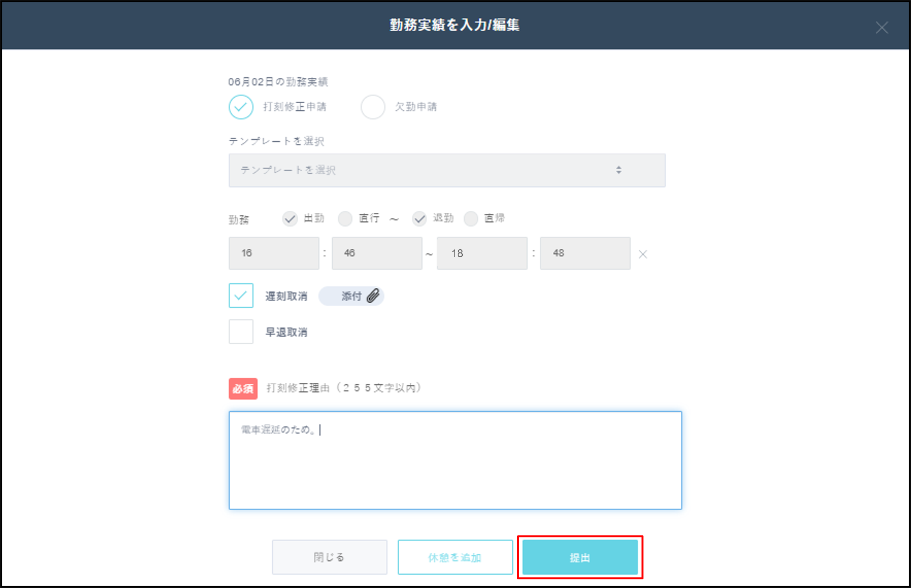
Task: Toggle the 退勤 checkbox
Action: point(419,219)
